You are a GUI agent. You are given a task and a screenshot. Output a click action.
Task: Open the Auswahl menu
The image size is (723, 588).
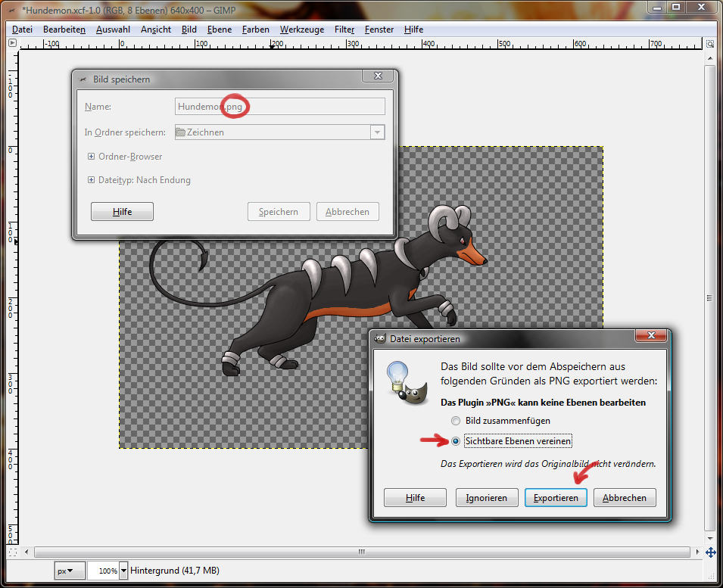(x=113, y=30)
